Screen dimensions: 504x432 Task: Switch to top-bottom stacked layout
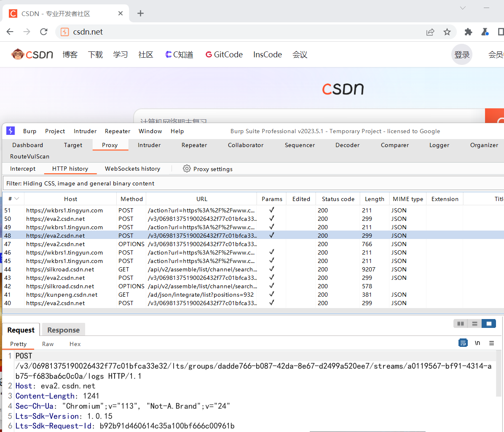click(475, 324)
